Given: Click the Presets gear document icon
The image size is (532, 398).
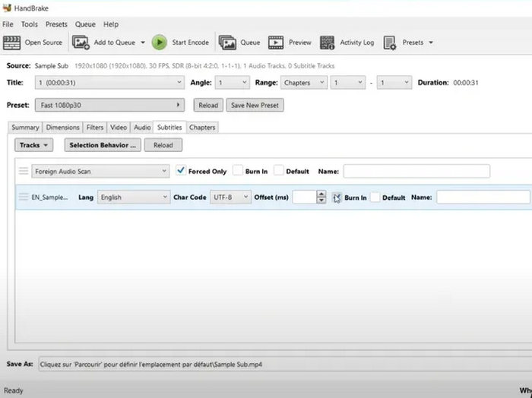Looking at the screenshot, I should [390, 43].
